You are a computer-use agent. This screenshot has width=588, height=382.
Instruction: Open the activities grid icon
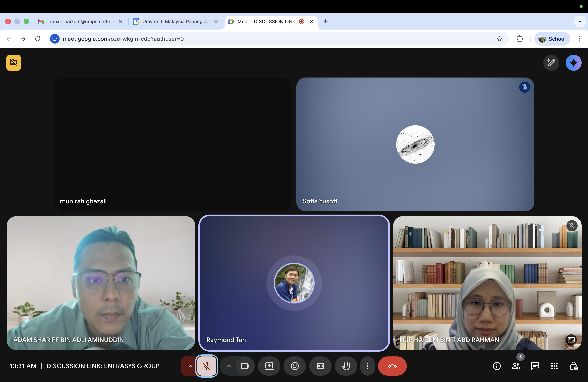click(554, 366)
